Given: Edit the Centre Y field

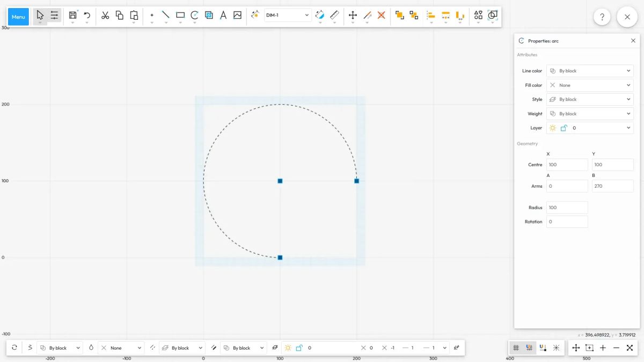Looking at the screenshot, I should point(613,165).
